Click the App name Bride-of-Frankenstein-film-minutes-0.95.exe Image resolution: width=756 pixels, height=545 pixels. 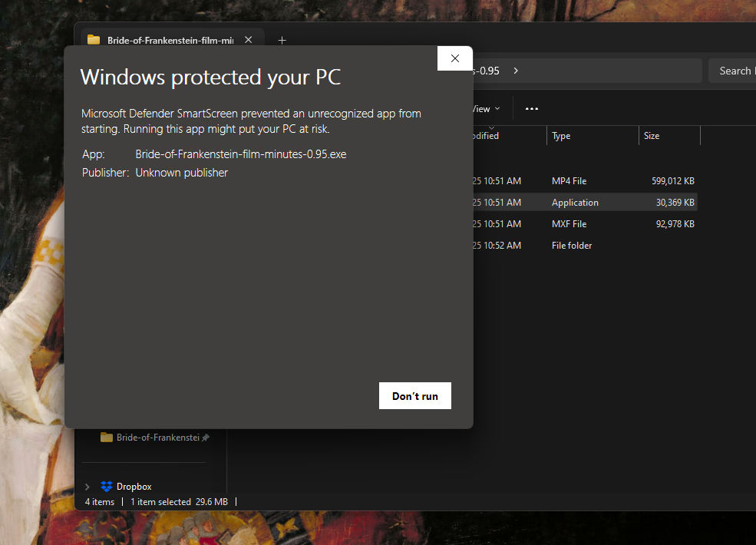(x=240, y=154)
